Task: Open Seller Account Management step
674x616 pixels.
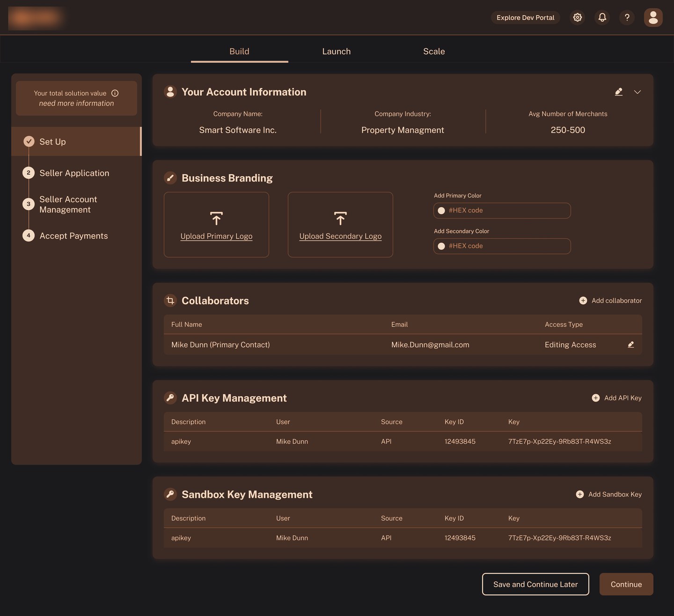Action: pyautogui.click(x=68, y=205)
